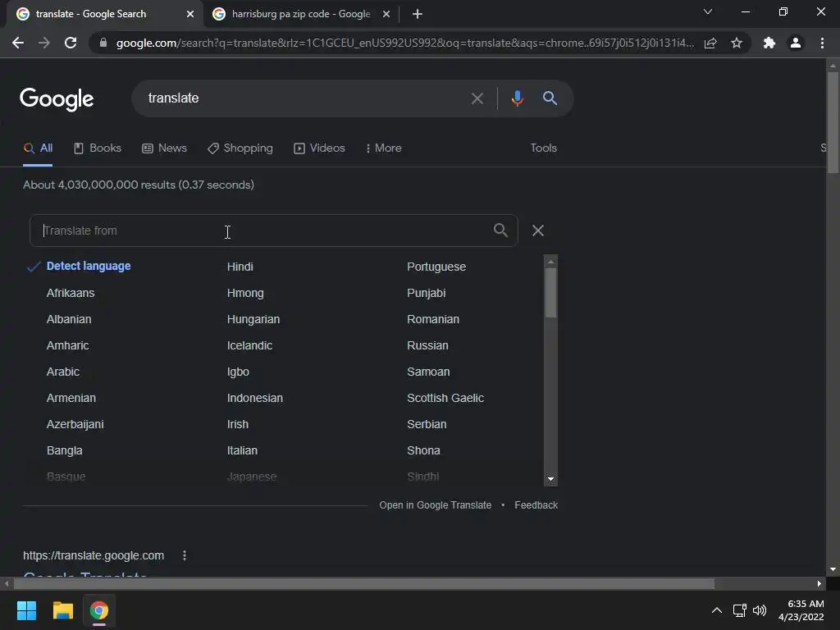Reload the current page
Image resolution: width=840 pixels, height=630 pixels.
71,43
